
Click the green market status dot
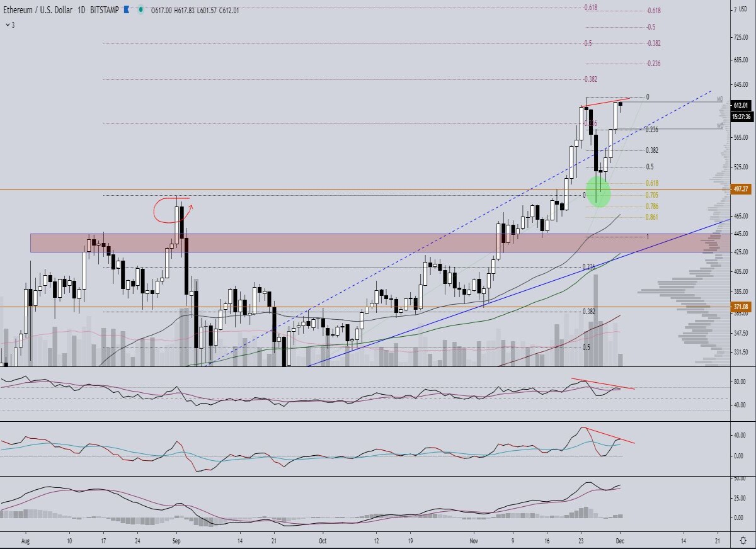click(140, 9)
